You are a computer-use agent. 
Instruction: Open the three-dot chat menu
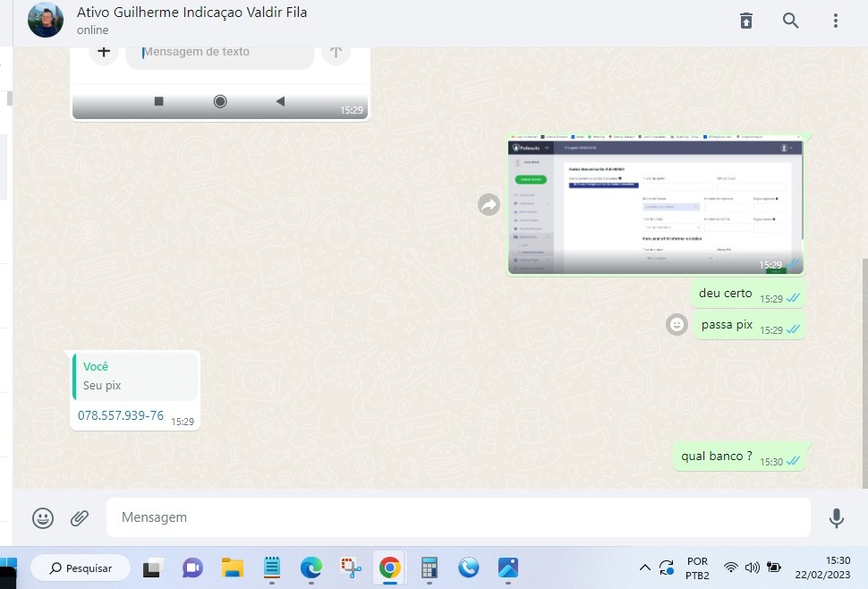point(836,21)
